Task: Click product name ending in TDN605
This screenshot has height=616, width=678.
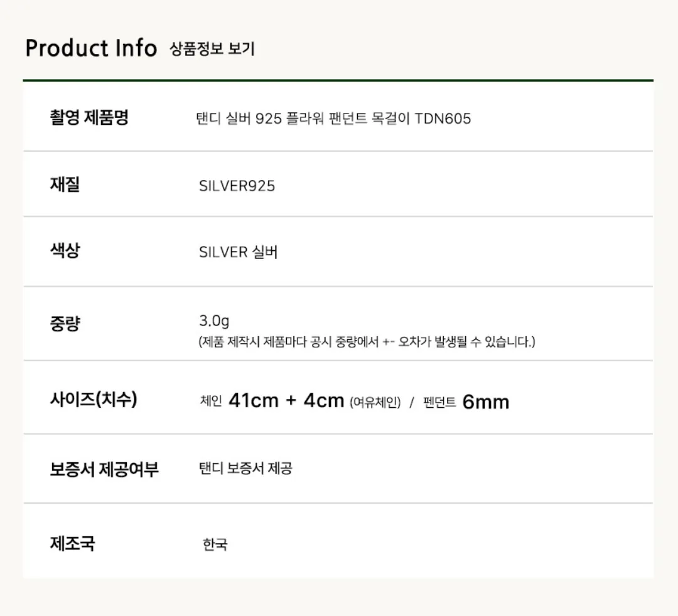Action: tap(333, 119)
